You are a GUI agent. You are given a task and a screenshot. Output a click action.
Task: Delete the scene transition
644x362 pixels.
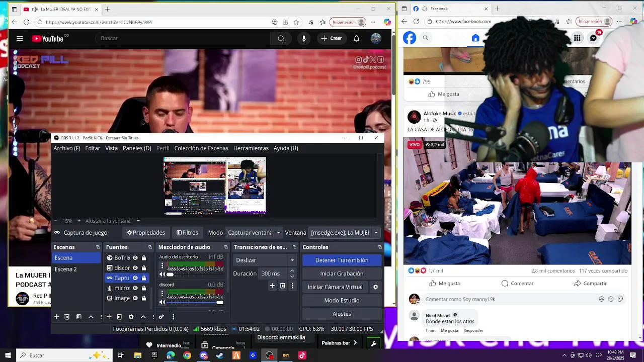[x=283, y=286]
